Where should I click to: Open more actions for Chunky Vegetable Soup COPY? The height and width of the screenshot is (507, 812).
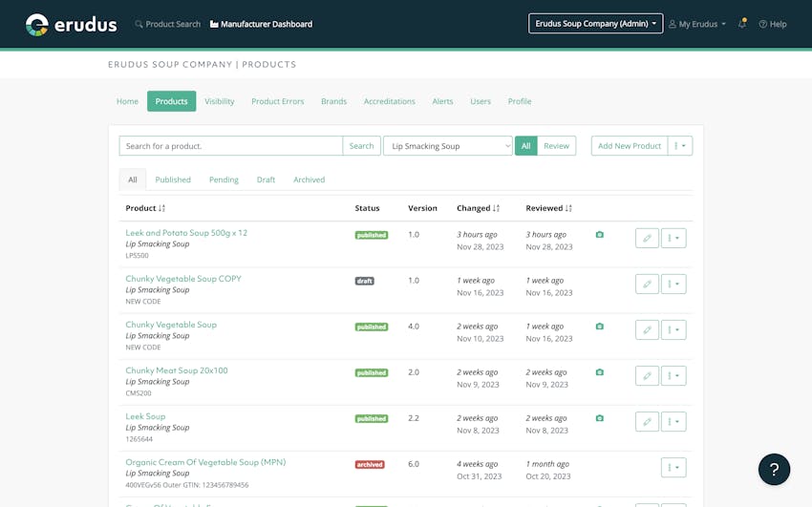[673, 284]
